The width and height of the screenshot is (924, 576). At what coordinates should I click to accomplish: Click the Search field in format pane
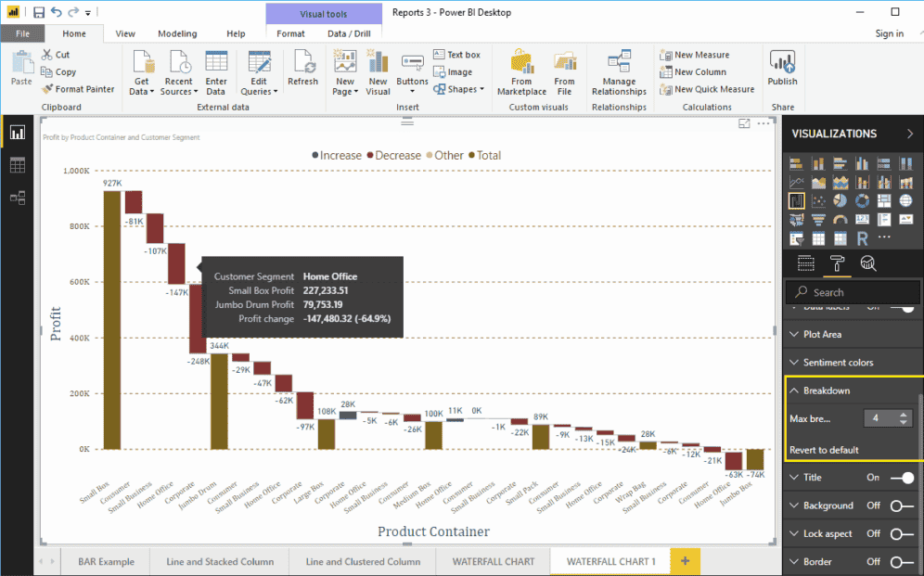pos(853,292)
